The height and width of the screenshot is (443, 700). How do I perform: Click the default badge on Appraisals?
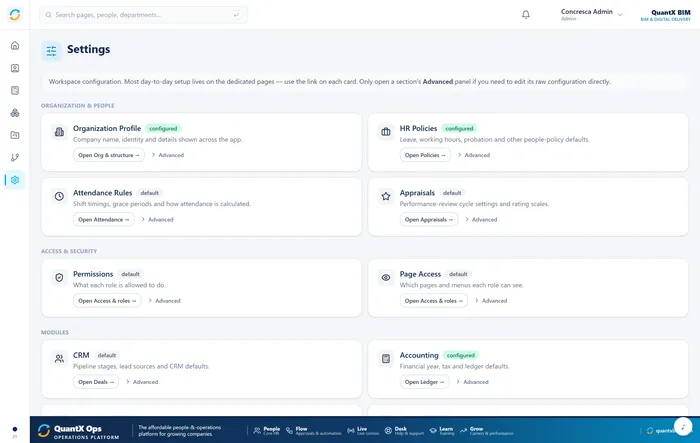click(452, 193)
